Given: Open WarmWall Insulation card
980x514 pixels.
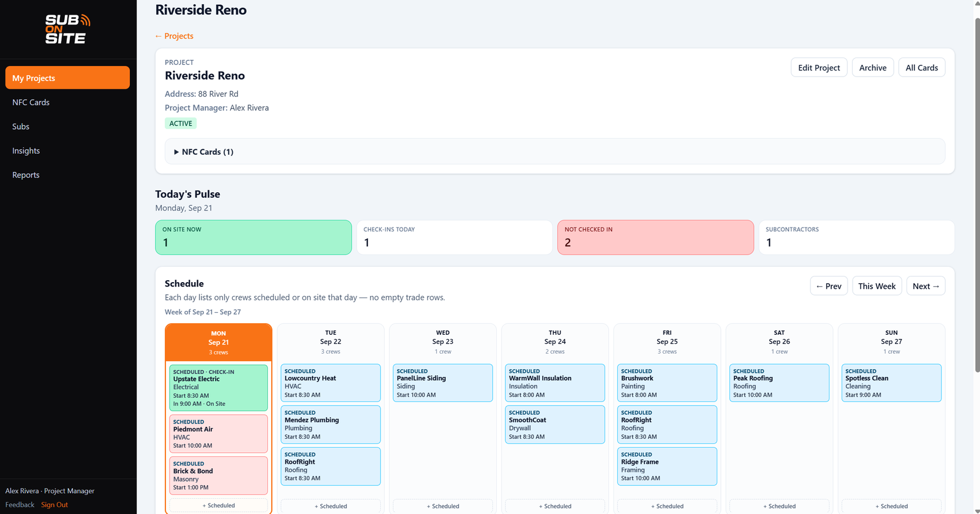Looking at the screenshot, I should tap(555, 383).
